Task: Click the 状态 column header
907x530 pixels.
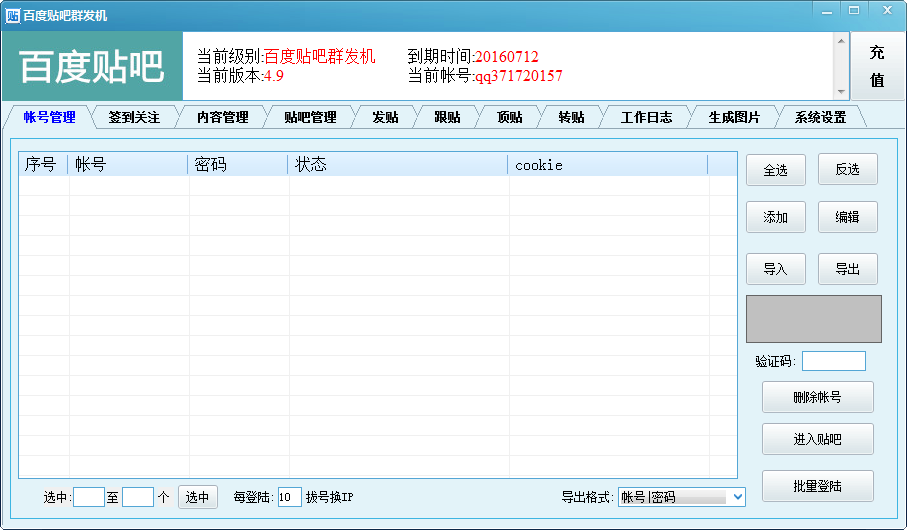Action: pyautogui.click(x=397, y=165)
